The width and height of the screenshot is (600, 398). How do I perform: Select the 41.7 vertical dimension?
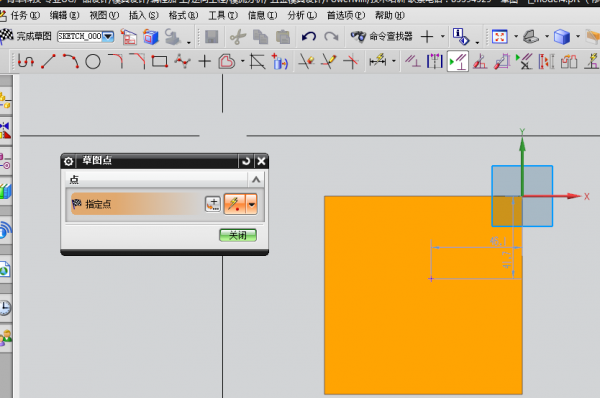pyautogui.click(x=507, y=260)
